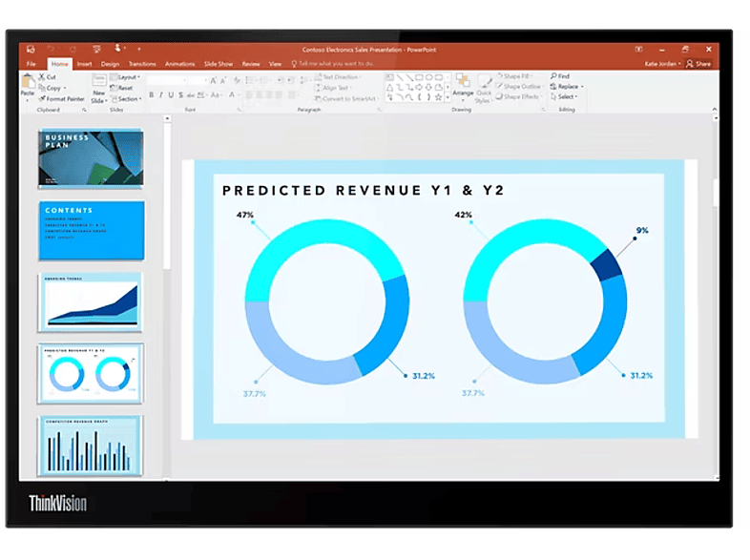The height and width of the screenshot is (560, 750).
Task: Expand the Section dropdown
Action: coord(127,99)
